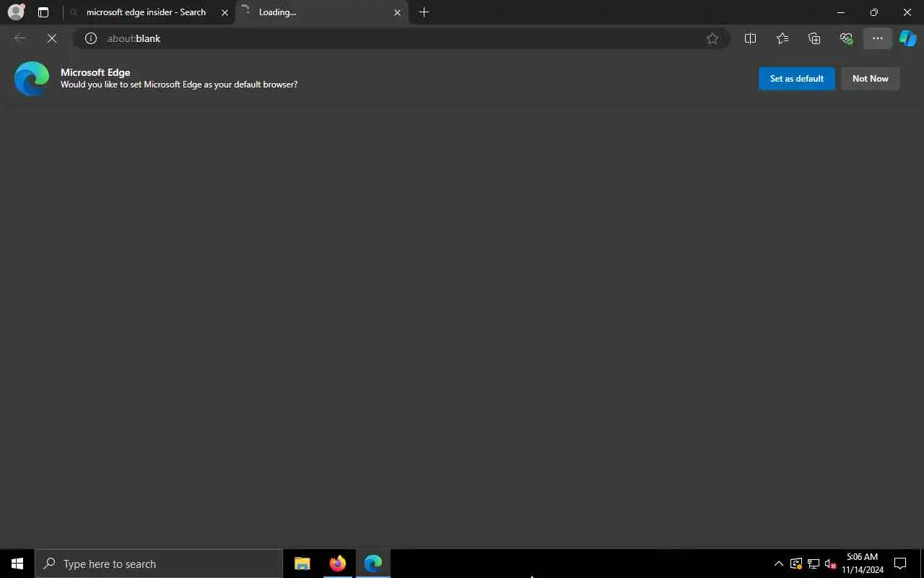Screen dimensions: 924x578
Task: Go back with the back arrow
Action: [19, 38]
